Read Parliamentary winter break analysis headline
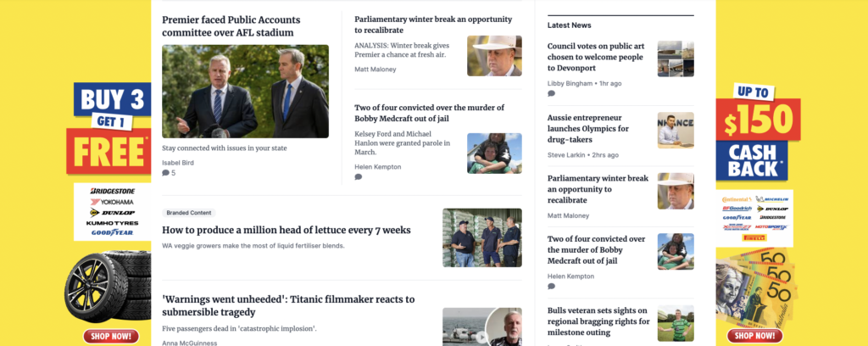This screenshot has height=346, width=868. 433,25
